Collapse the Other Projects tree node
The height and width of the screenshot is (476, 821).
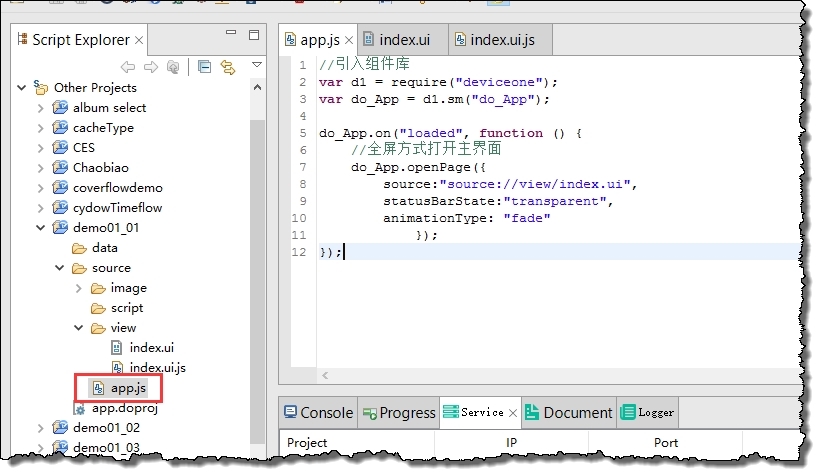click(22, 88)
